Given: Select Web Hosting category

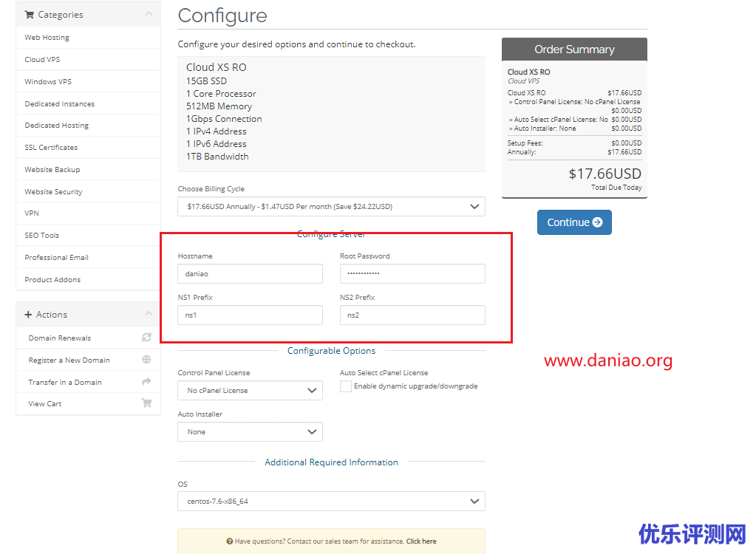Looking at the screenshot, I should [47, 38].
